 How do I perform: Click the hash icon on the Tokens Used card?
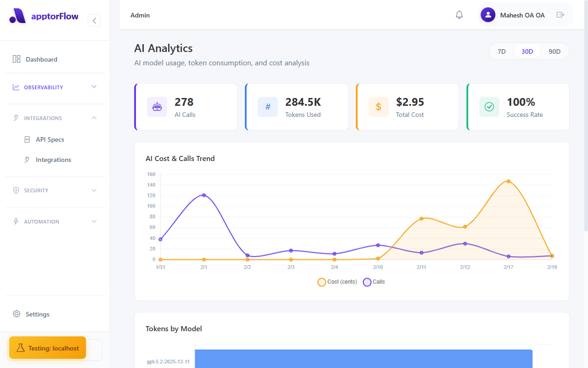(268, 107)
